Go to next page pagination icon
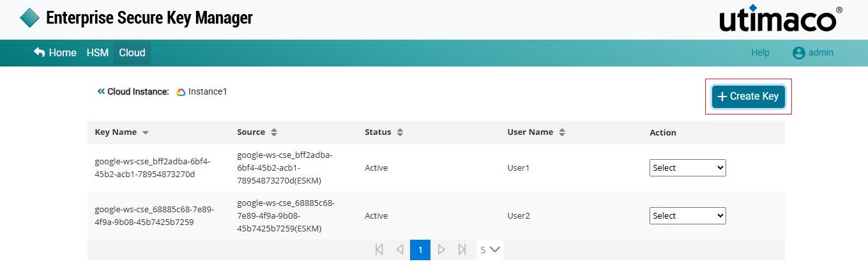The image size is (868, 280). (441, 250)
